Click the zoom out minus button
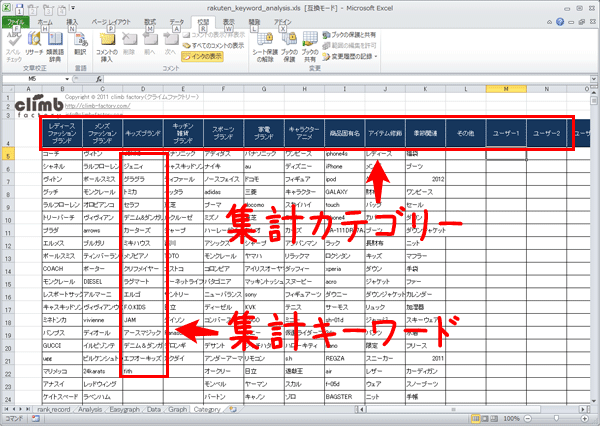The image size is (600, 426). [527, 419]
